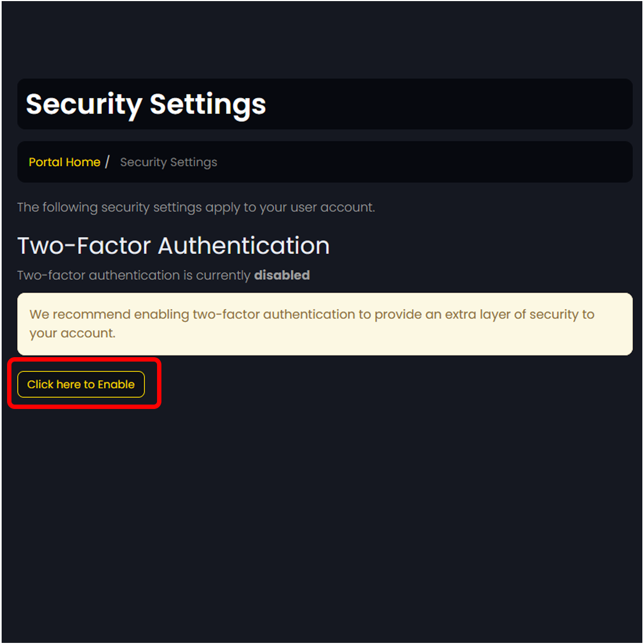This screenshot has height=644, width=644.
Task: Select the Security Settings breadcrumb item
Action: coord(168,162)
